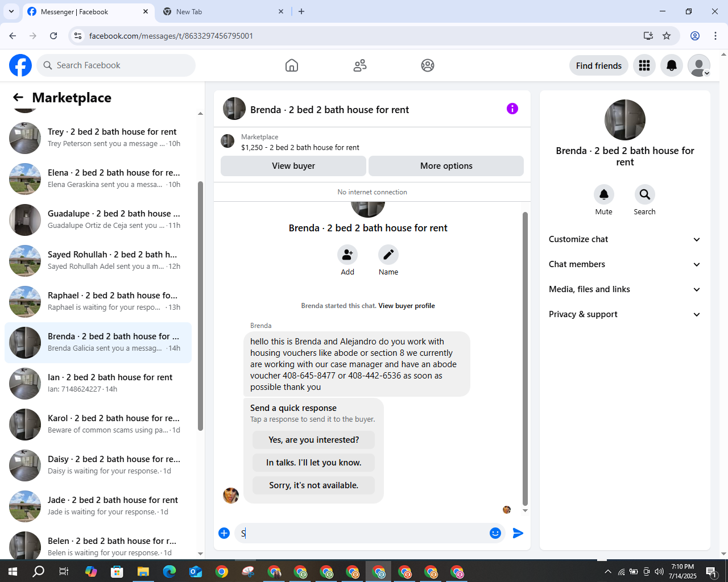Close the New Tab tab
The height and width of the screenshot is (582, 728).
coord(281,11)
